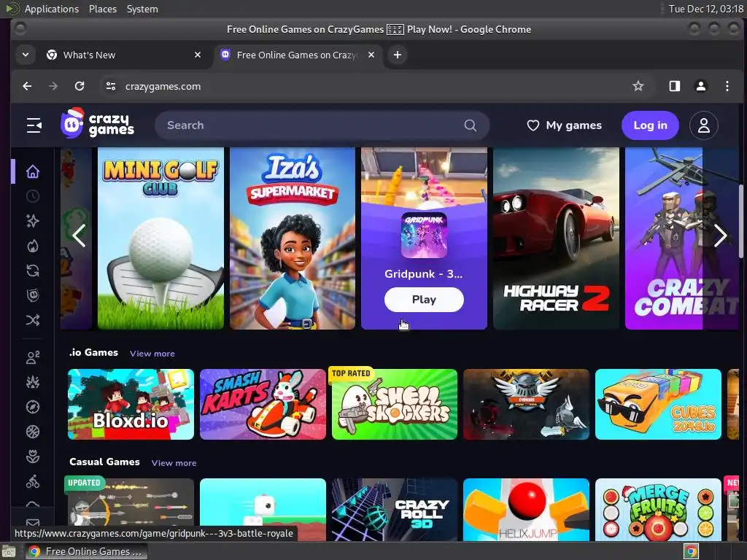Open action games explosion icon

pyautogui.click(x=33, y=382)
